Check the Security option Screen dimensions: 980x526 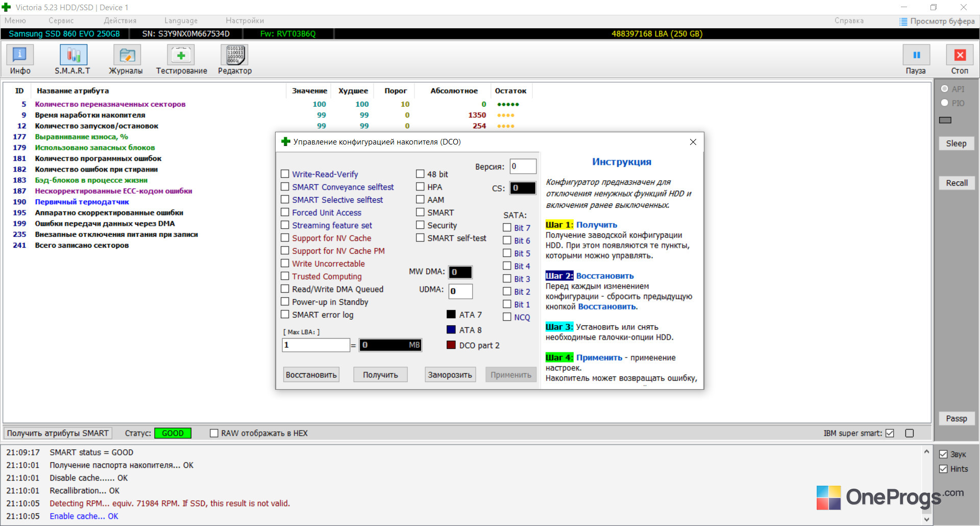[420, 225]
